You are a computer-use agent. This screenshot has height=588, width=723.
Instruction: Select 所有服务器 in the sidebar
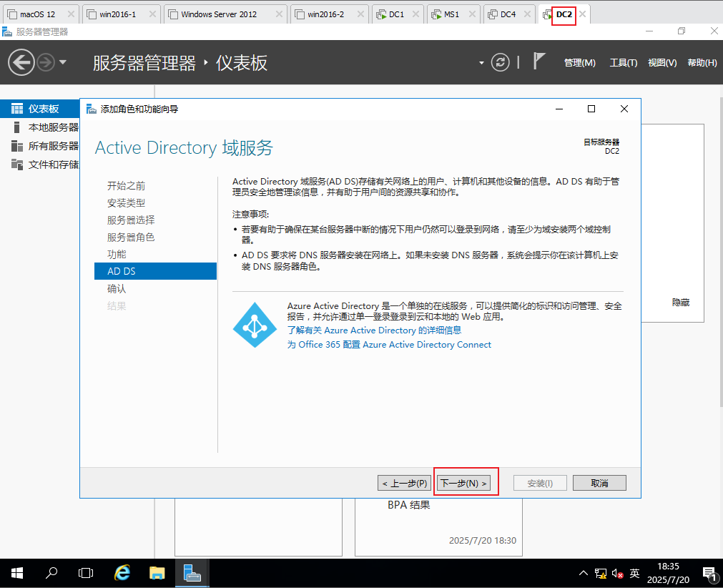(x=40, y=146)
